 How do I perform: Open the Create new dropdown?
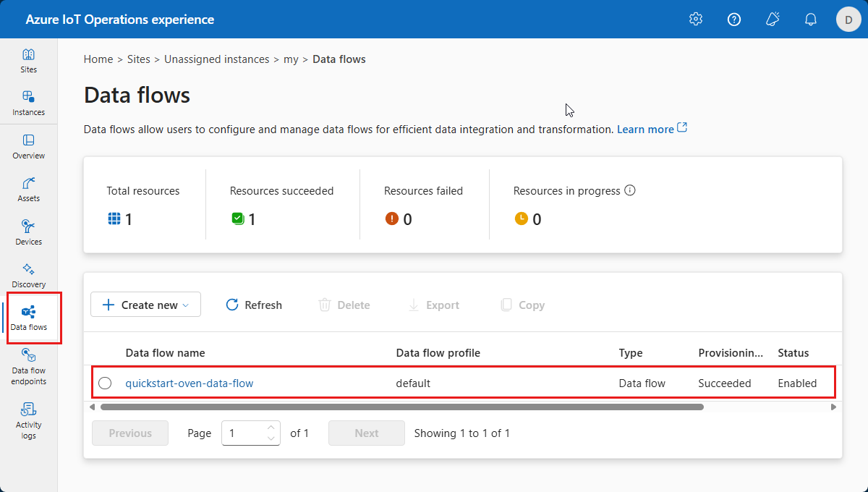(145, 305)
